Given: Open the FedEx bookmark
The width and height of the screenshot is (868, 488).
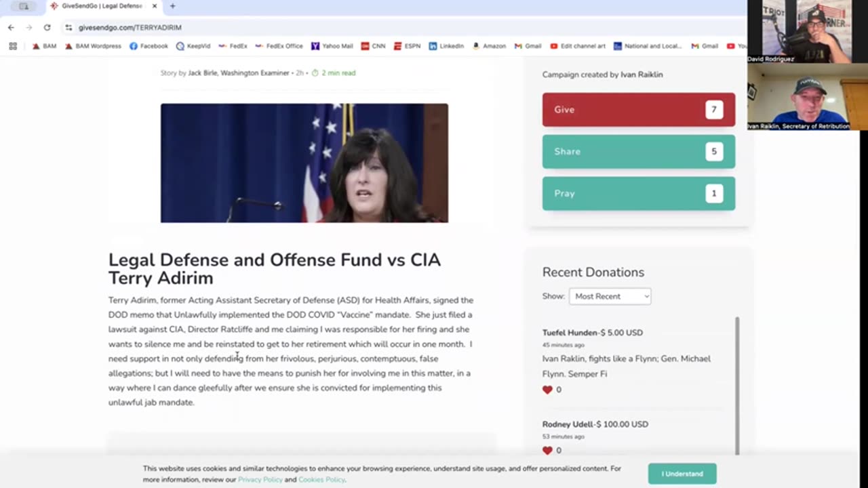Looking at the screenshot, I should (x=233, y=46).
